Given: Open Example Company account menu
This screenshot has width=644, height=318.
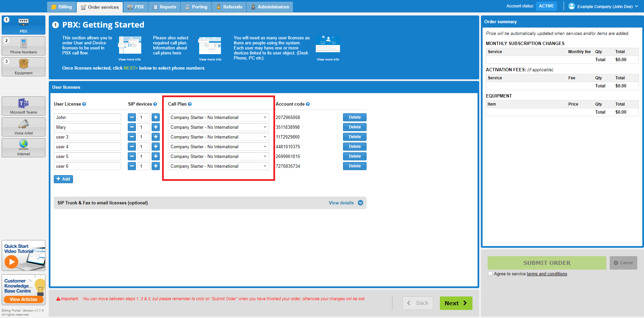Looking at the screenshot, I should click(603, 6).
